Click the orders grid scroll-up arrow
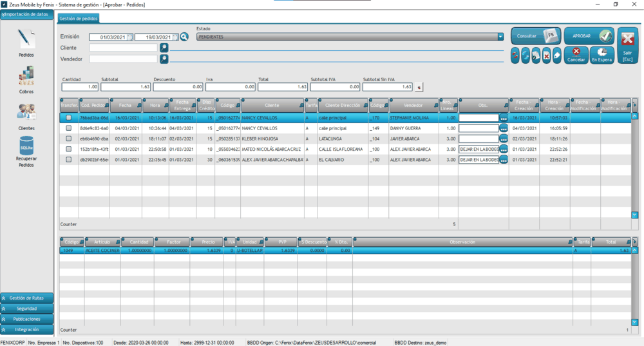Image resolution: width=644 pixels, height=346 pixels. [634, 116]
